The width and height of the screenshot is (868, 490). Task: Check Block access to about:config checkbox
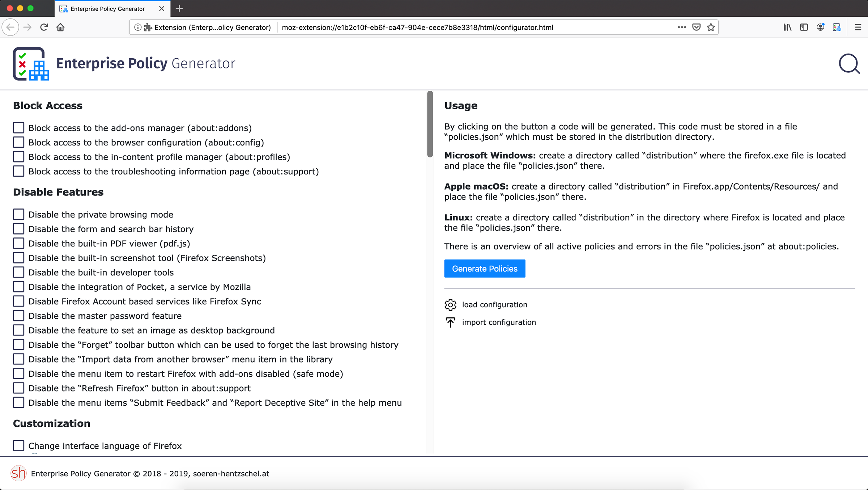pos(18,142)
